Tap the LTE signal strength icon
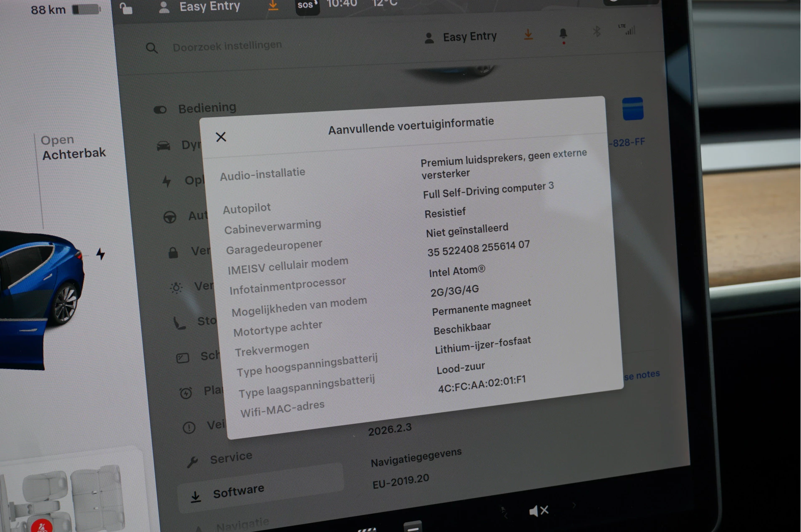Viewport: 801px width, 532px height. click(x=627, y=29)
